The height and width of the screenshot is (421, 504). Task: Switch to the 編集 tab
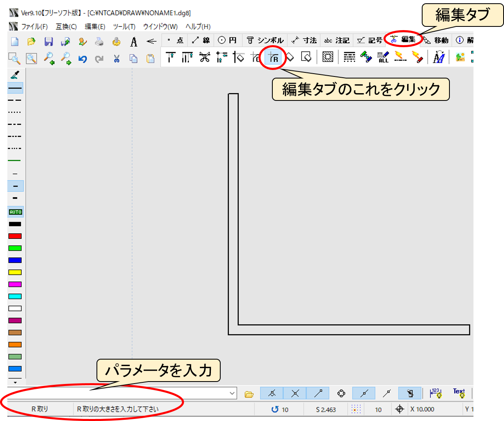403,39
